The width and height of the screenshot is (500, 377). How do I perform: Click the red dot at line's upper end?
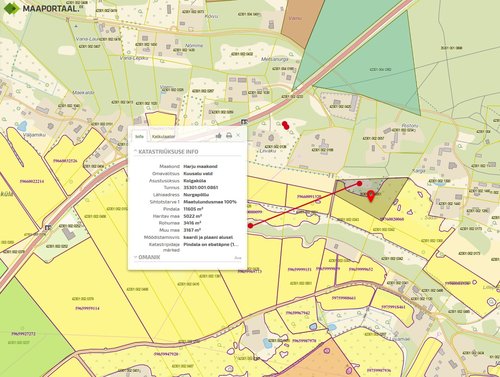(x=359, y=183)
